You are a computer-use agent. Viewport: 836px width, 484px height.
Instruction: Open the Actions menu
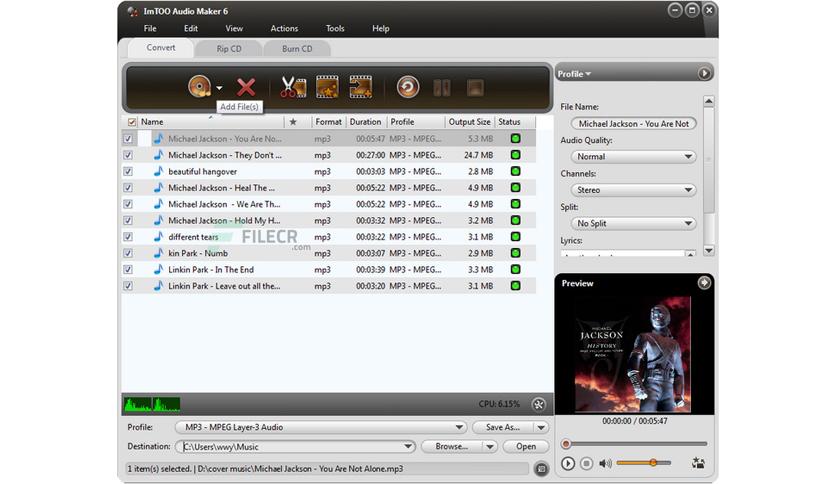pos(284,28)
